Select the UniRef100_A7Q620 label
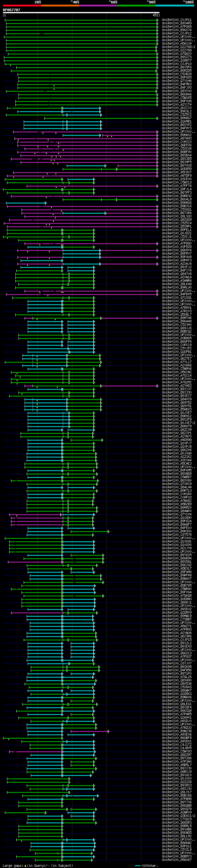The image size is (197, 868). (176, 54)
